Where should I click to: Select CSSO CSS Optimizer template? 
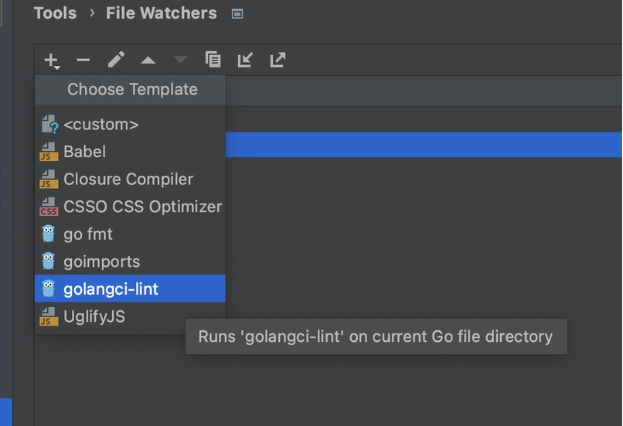pos(142,207)
